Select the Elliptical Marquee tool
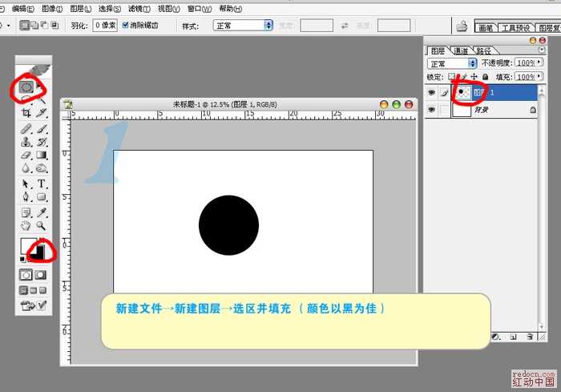 (x=26, y=86)
